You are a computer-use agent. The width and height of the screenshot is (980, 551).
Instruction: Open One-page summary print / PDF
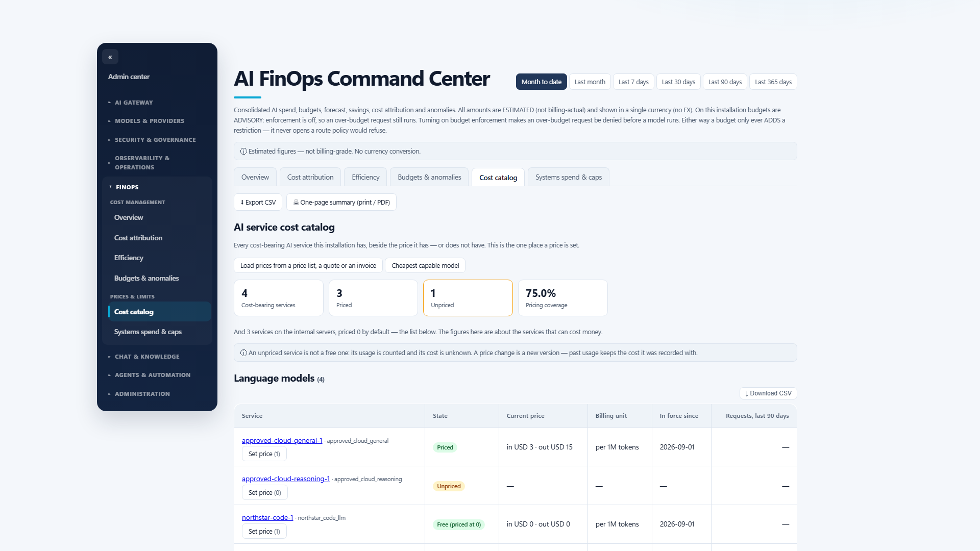(x=341, y=202)
